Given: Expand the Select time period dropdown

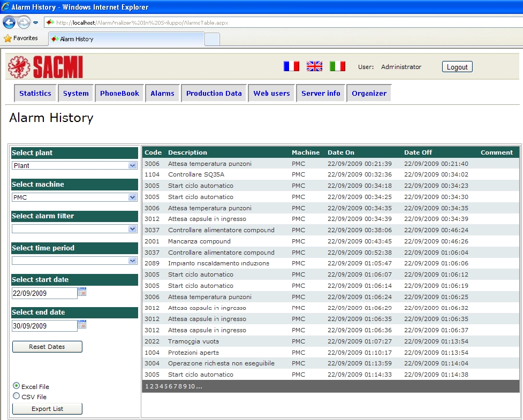Looking at the screenshot, I should coord(74,261).
